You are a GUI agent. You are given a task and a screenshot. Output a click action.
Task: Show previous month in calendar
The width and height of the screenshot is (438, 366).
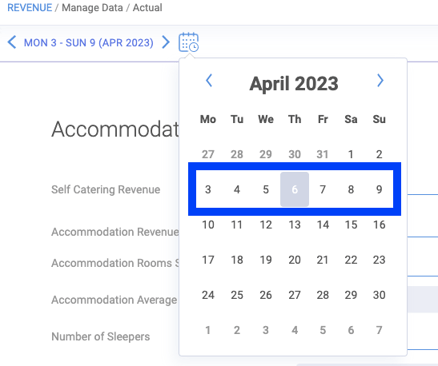209,81
